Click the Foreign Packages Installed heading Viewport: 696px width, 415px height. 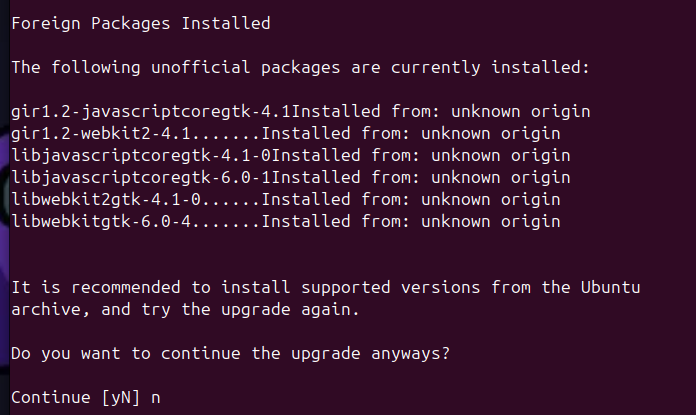click(x=140, y=22)
